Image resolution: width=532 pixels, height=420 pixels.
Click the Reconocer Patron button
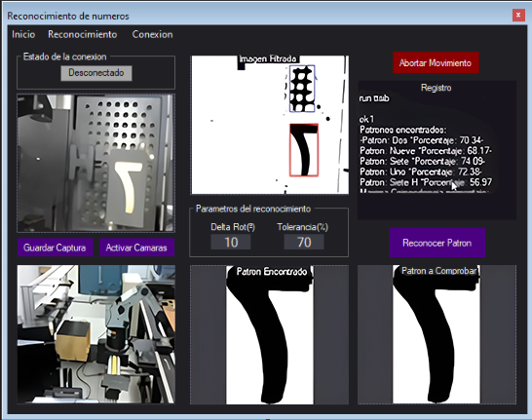tap(437, 243)
